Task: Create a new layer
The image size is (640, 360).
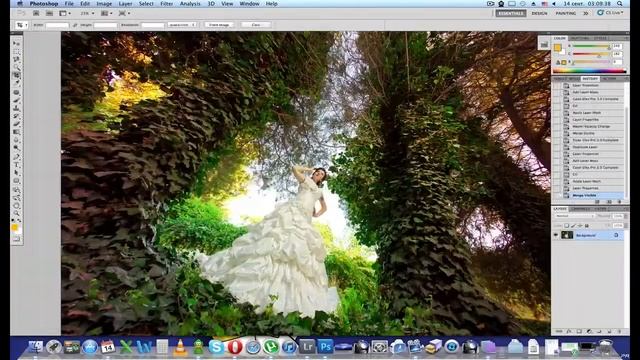Action: click(609, 331)
